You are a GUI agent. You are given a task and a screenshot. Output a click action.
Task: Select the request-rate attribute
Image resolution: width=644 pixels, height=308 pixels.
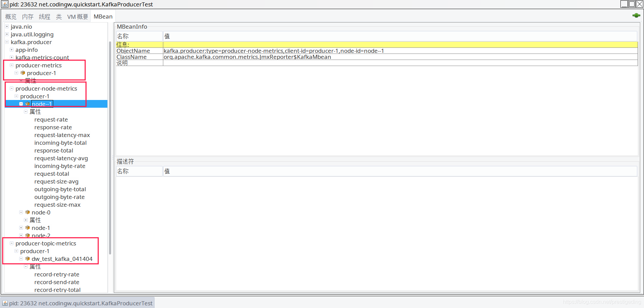51,119
